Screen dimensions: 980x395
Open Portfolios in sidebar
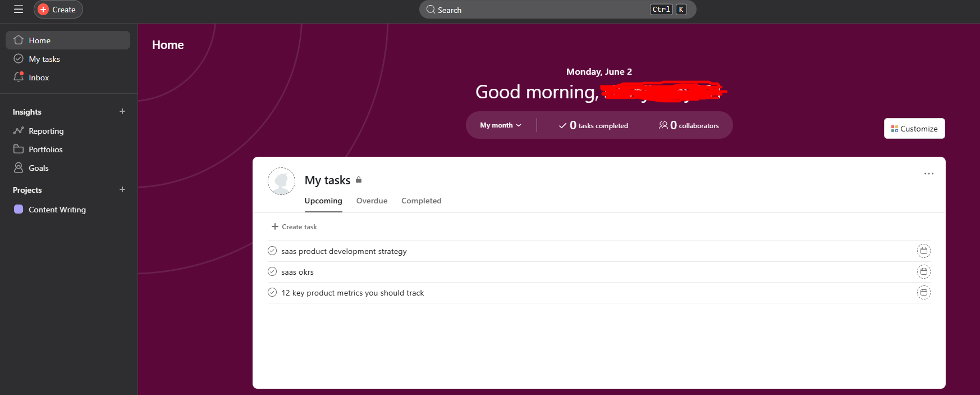[x=68, y=149]
